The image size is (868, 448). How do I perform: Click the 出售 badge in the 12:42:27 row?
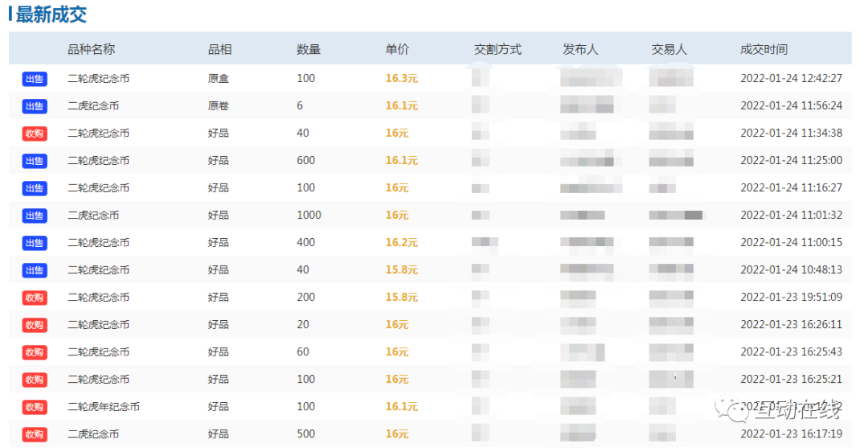click(x=35, y=79)
